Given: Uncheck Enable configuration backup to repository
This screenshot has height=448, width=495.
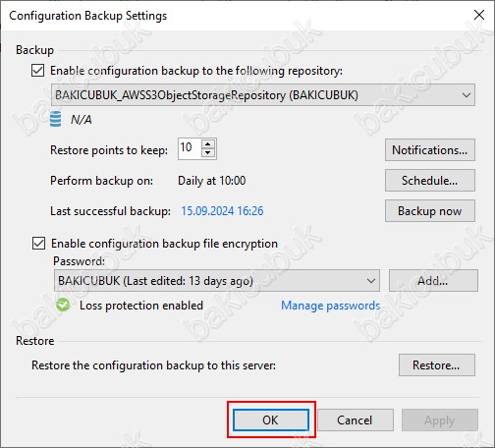Looking at the screenshot, I should pos(37,71).
